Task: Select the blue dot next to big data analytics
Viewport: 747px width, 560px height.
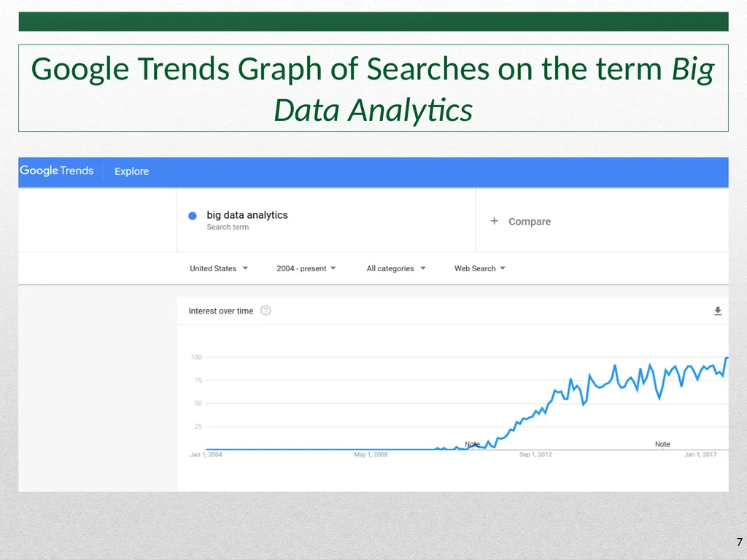Action: [x=193, y=216]
